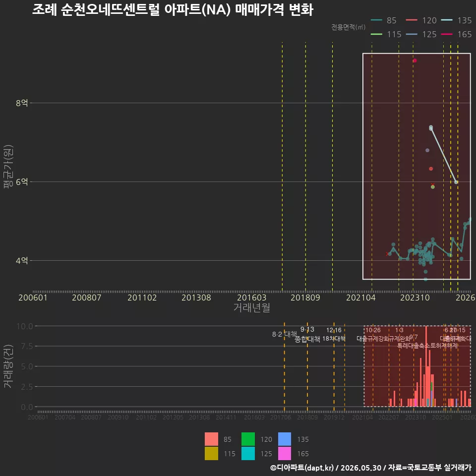Screen dimensions: 476x476
Task: Click the red X at 85㎡ line start
Action: (x=387, y=254)
